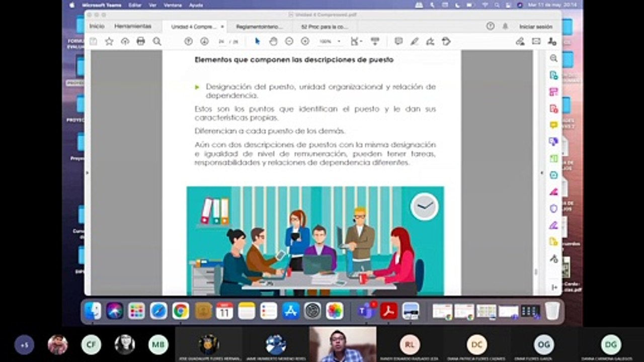The width and height of the screenshot is (644, 362).
Task: Open Adobe Acrobat from the dock
Action: [388, 311]
